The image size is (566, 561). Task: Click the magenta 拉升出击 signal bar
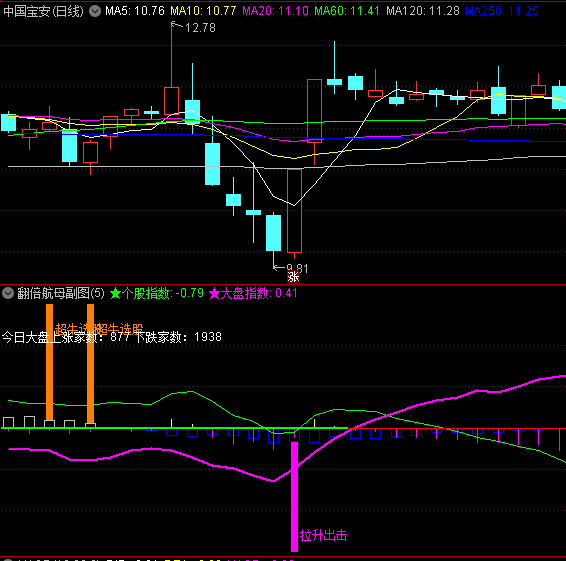tap(295, 497)
